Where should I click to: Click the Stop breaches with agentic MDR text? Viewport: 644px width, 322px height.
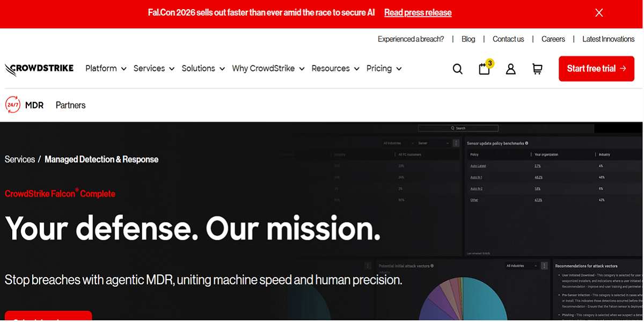point(203,280)
